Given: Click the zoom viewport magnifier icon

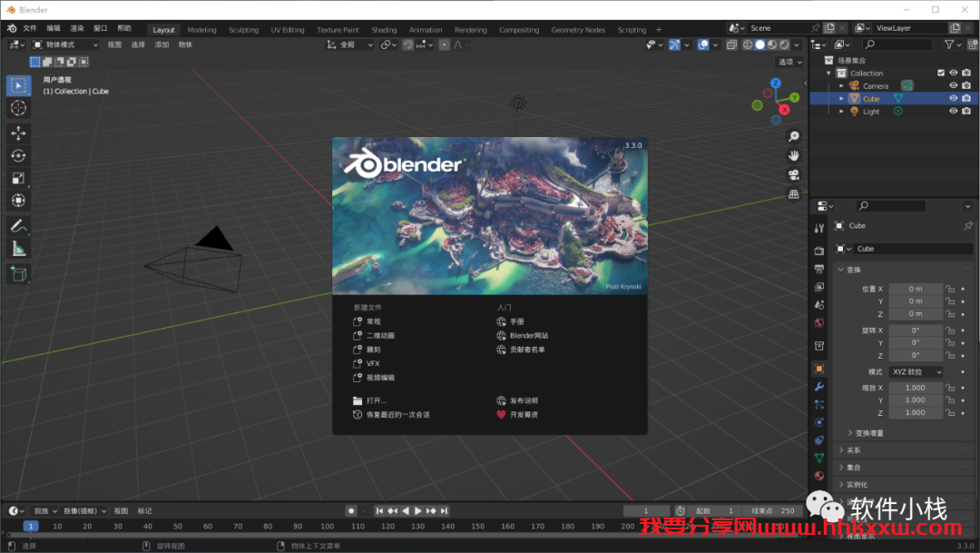Looking at the screenshot, I should (794, 136).
